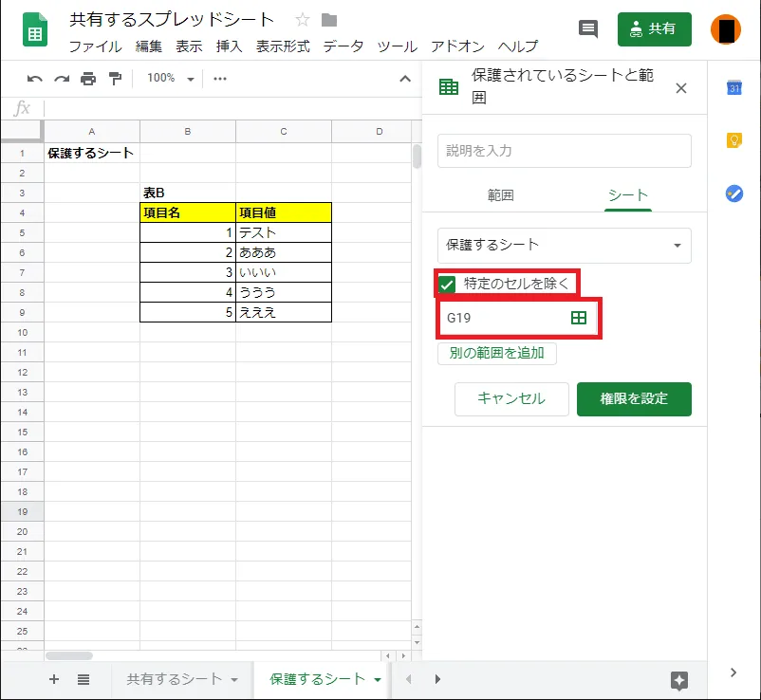This screenshot has height=700, width=761.
Task: Click the print icon
Action: pos(88,79)
